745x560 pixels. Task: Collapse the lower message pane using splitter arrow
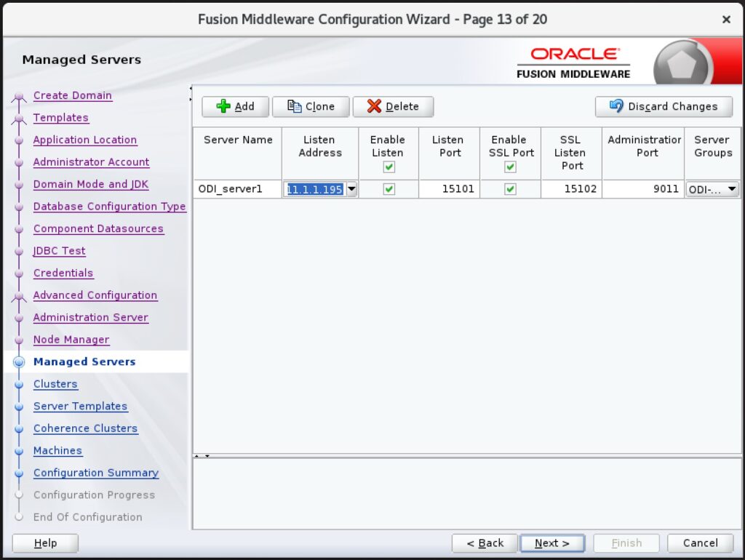pyautogui.click(x=207, y=456)
